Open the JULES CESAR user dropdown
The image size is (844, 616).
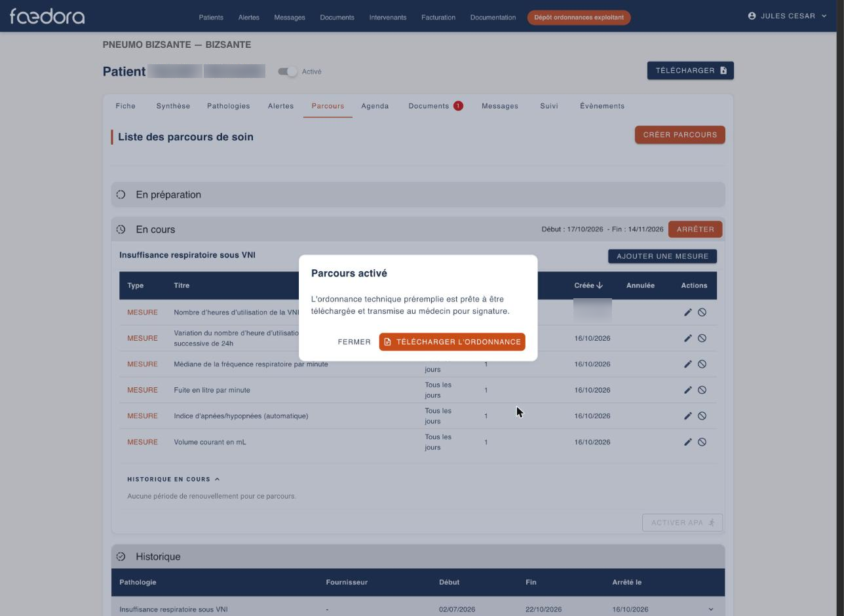[x=787, y=16]
